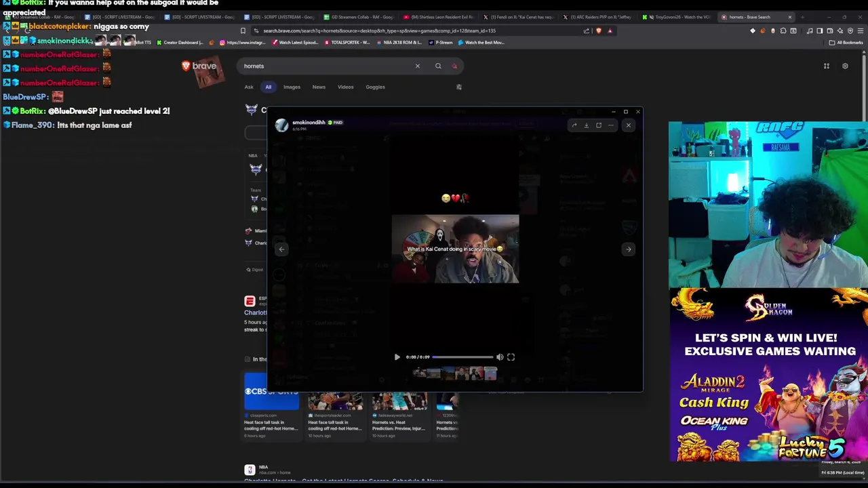Click the Kai Cenat video frame in the viewer
The width and height of the screenshot is (868, 488).
(x=455, y=249)
